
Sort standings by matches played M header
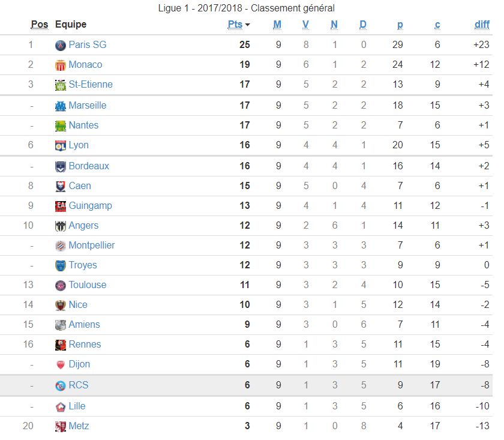tap(277, 25)
